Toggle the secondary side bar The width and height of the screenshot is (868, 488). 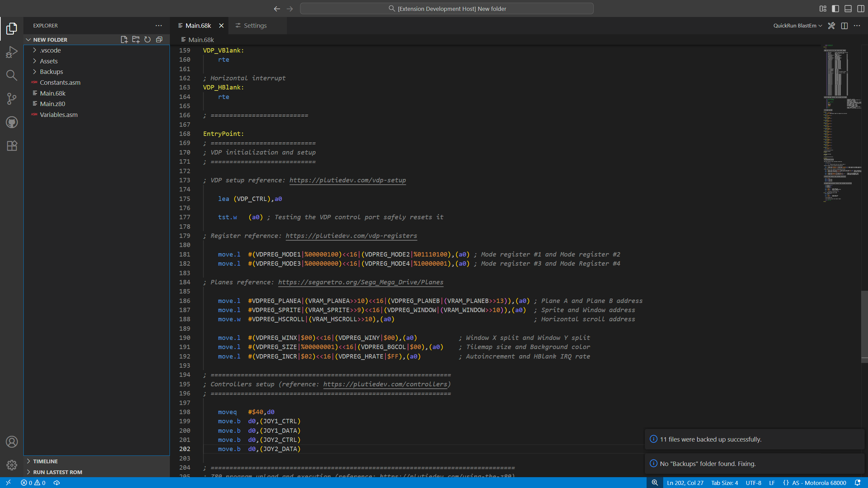[861, 9]
